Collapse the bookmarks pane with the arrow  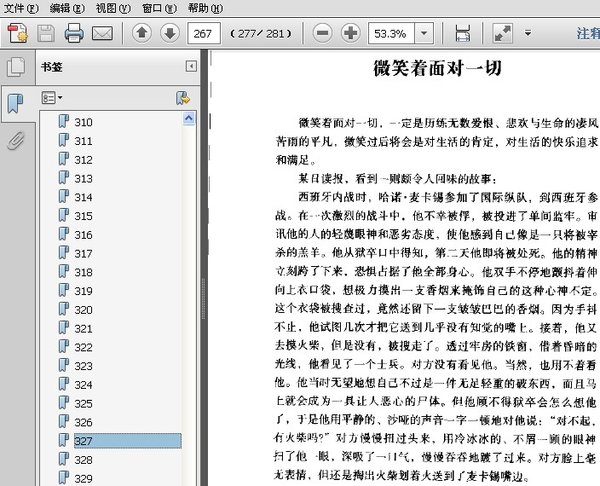coord(191,67)
